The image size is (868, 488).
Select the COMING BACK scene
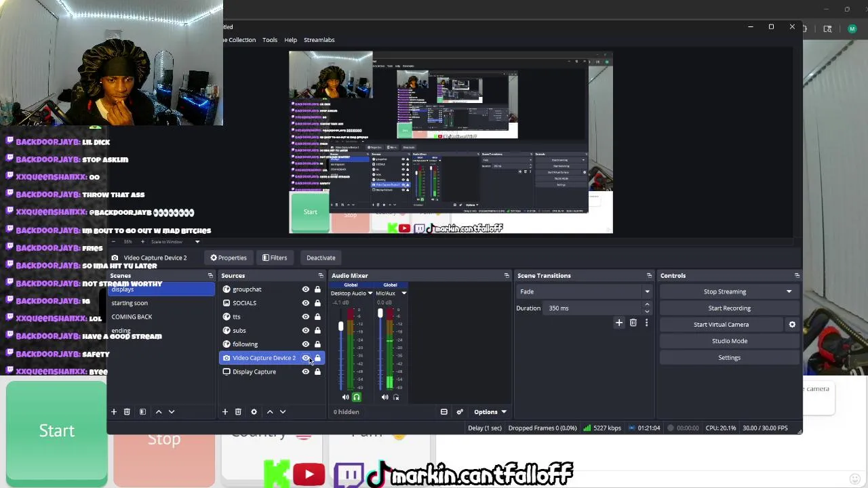pyautogui.click(x=161, y=317)
